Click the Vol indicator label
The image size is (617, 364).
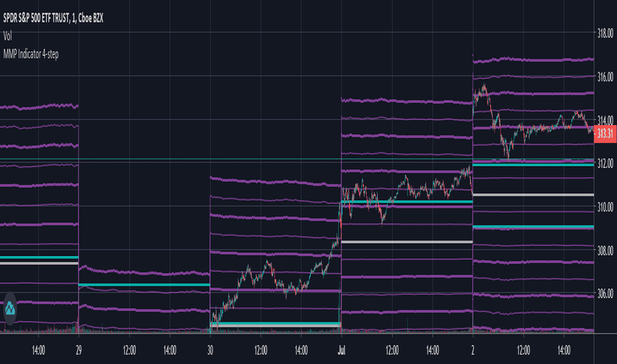pyautogui.click(x=7, y=36)
